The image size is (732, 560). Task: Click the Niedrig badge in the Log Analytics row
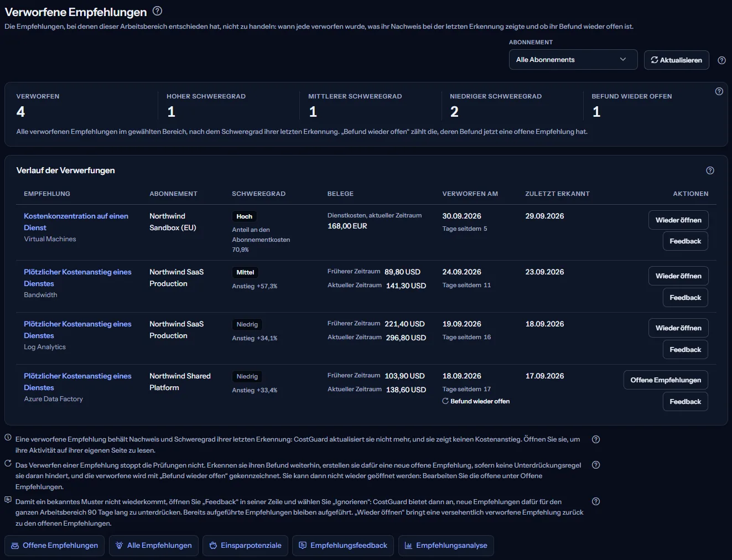[x=247, y=324]
